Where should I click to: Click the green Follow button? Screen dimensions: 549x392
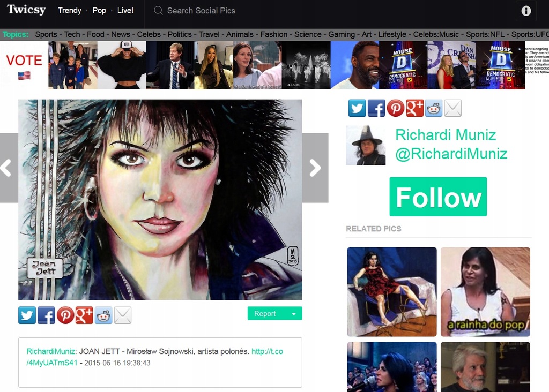(438, 197)
